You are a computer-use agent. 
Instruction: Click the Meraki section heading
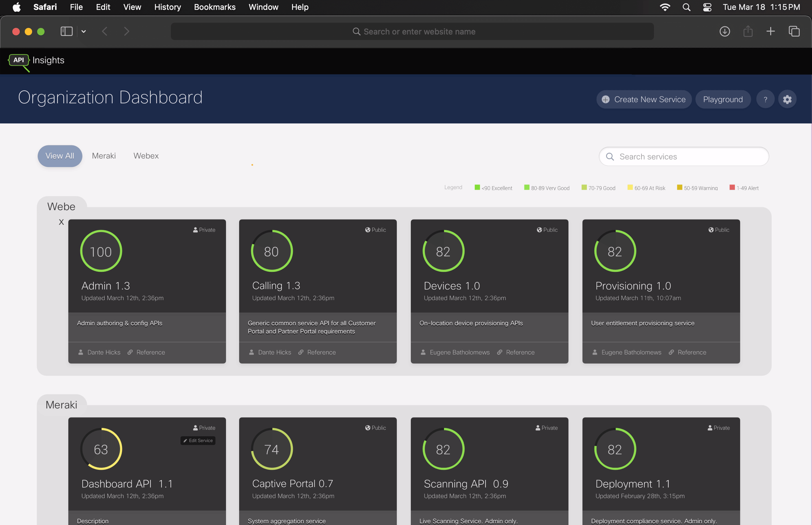pos(61,405)
